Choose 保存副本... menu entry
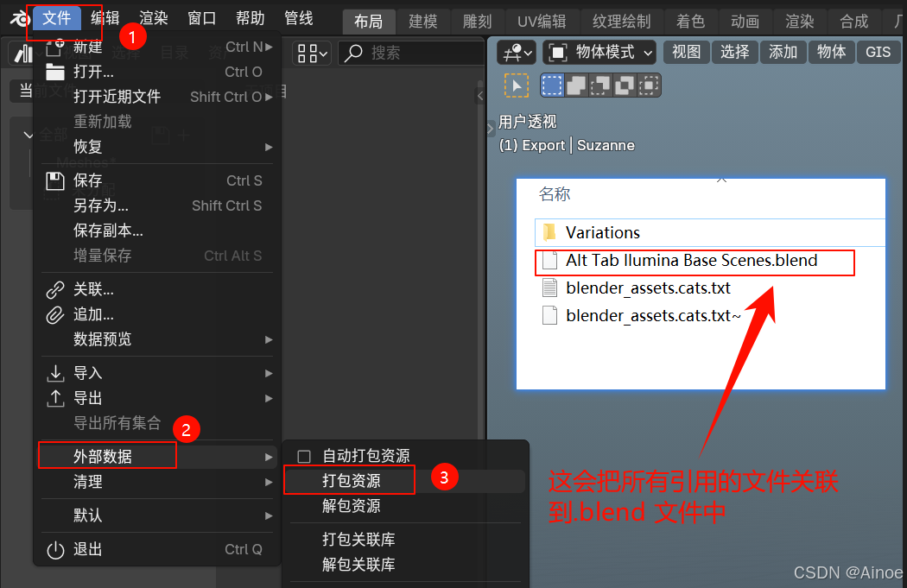Screen dimensions: 907x588 click(x=157, y=231)
